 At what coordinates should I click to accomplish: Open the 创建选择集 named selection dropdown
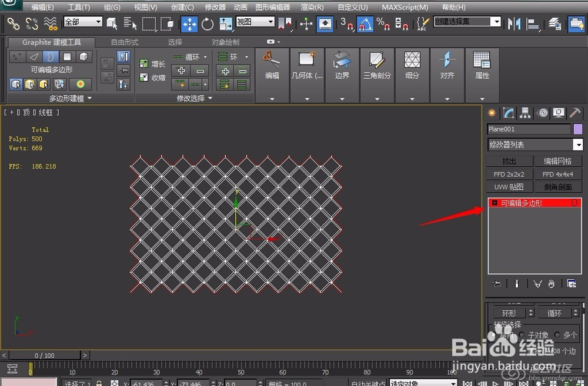coord(467,22)
